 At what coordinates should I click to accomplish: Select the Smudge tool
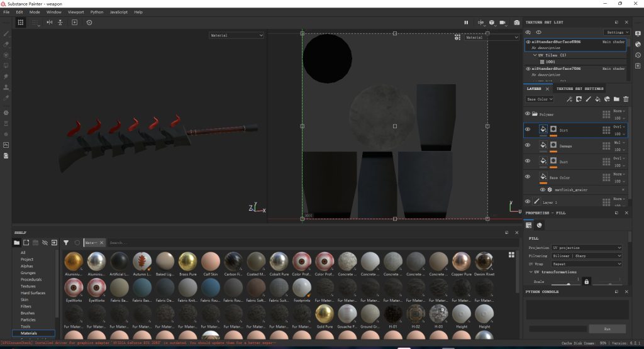[x=6, y=76]
